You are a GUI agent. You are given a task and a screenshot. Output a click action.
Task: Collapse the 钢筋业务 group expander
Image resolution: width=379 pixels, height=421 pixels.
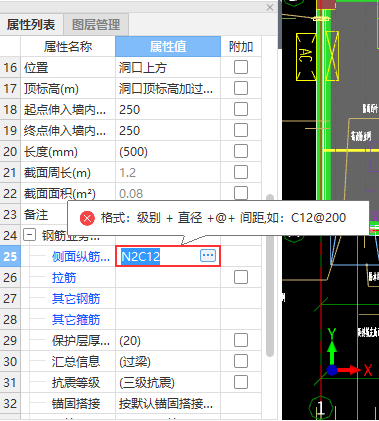tap(29, 235)
